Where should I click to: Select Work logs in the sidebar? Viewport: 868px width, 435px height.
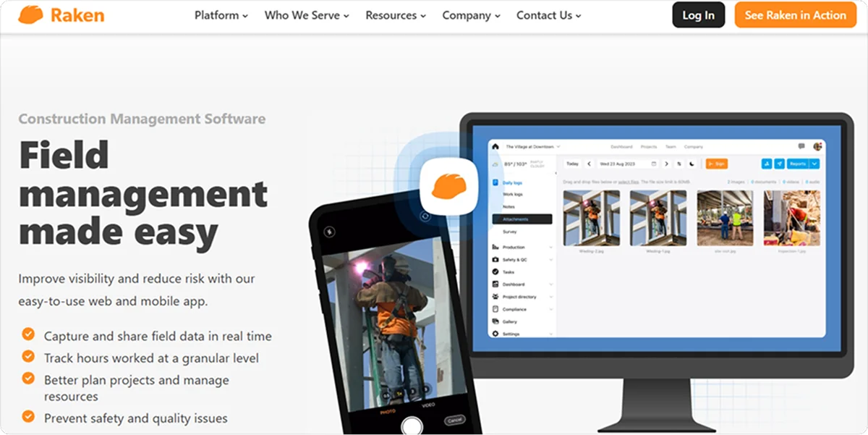point(513,194)
